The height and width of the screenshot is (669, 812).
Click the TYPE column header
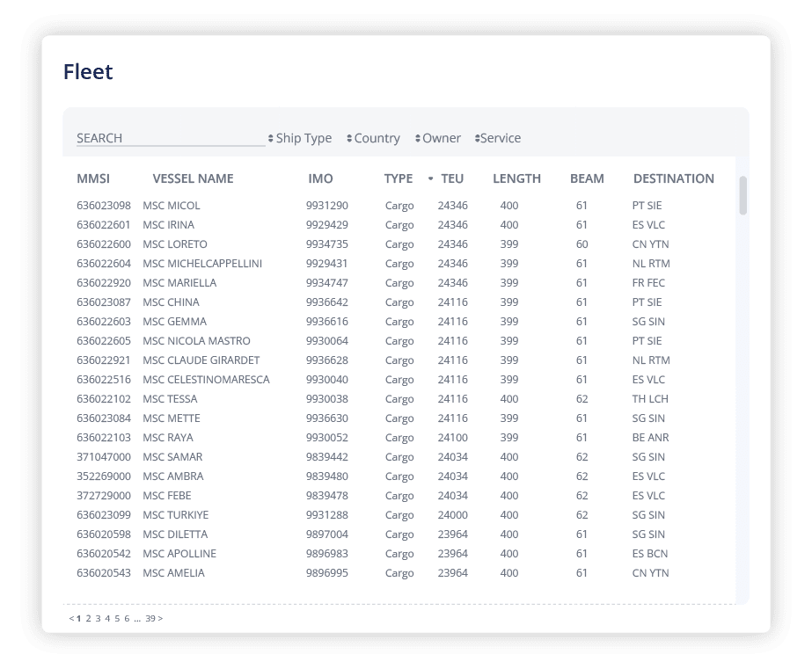(399, 178)
